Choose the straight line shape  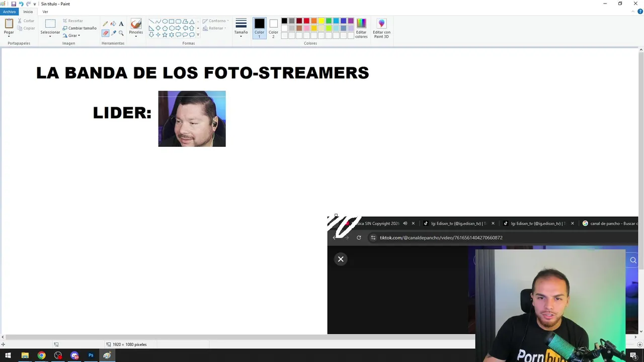151,22
